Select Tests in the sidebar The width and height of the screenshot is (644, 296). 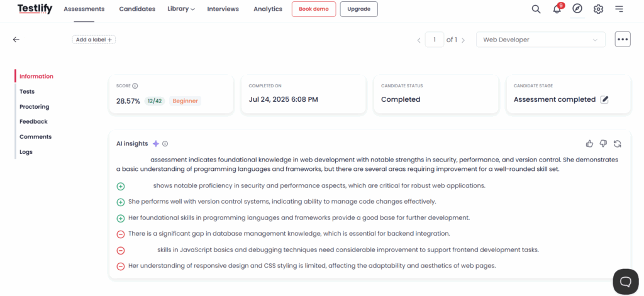coord(27,92)
